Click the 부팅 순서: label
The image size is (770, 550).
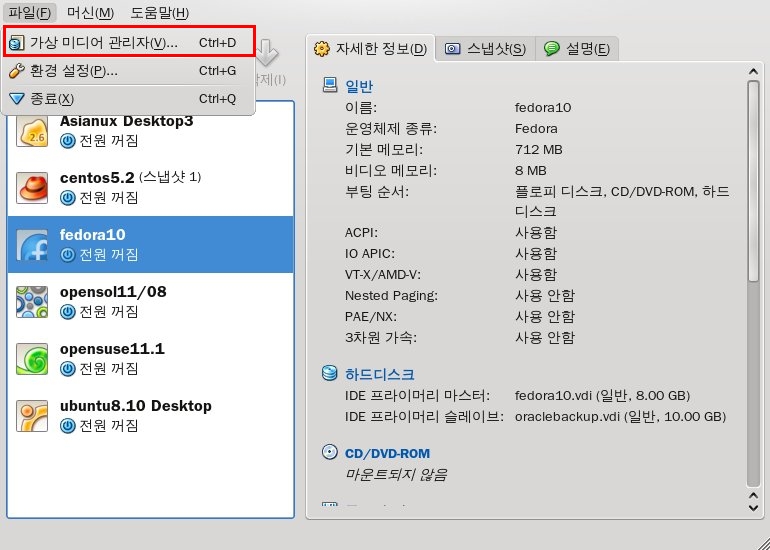pyautogui.click(x=377, y=192)
